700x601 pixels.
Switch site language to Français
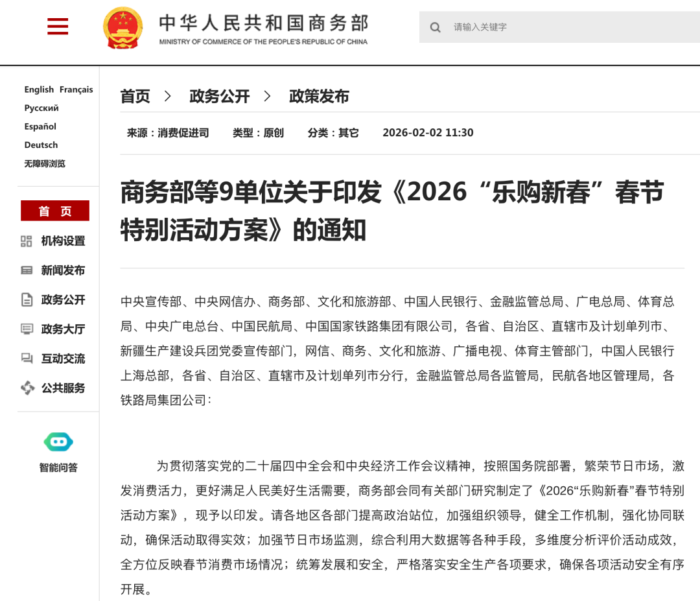coord(77,89)
